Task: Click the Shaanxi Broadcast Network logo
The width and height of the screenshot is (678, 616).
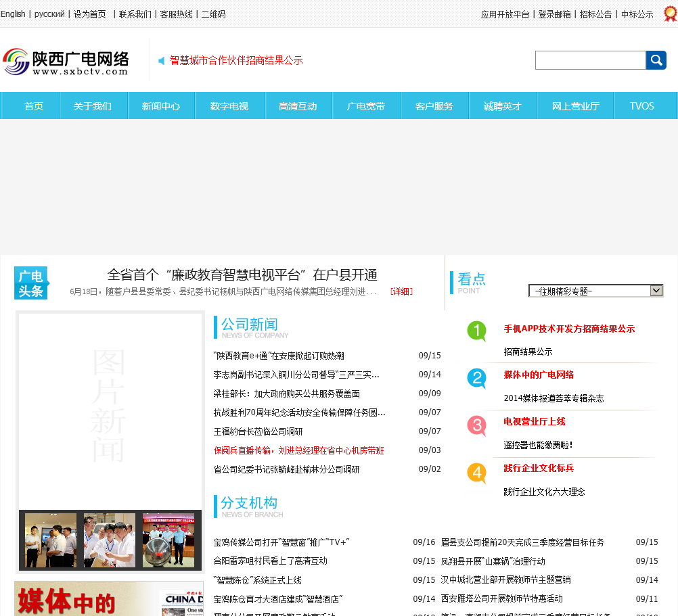Action: pos(66,62)
